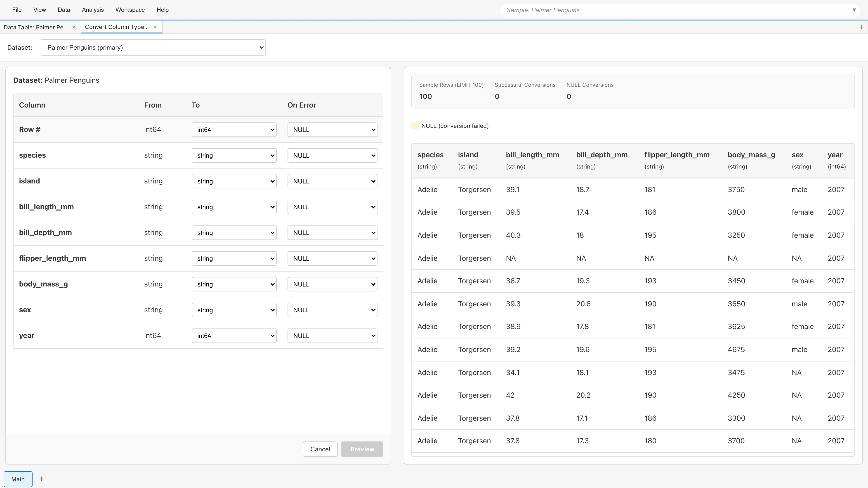
Task: Click the bill_depth_mm preview column header
Action: [x=601, y=155]
